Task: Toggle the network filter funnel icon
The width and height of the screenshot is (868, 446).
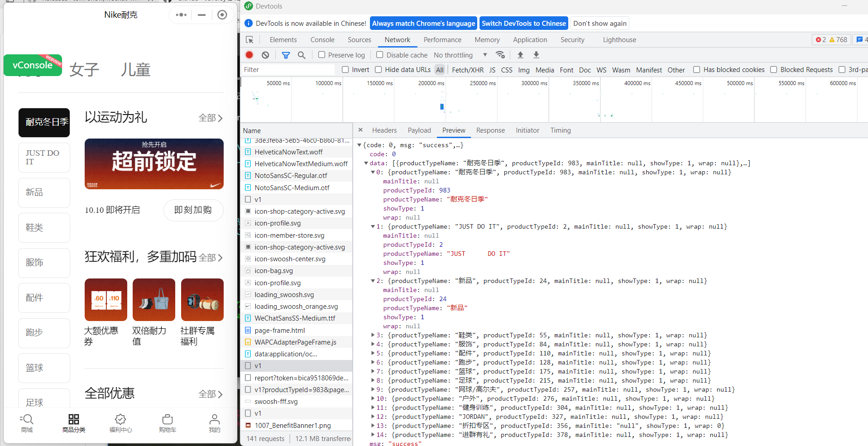Action: (286, 55)
